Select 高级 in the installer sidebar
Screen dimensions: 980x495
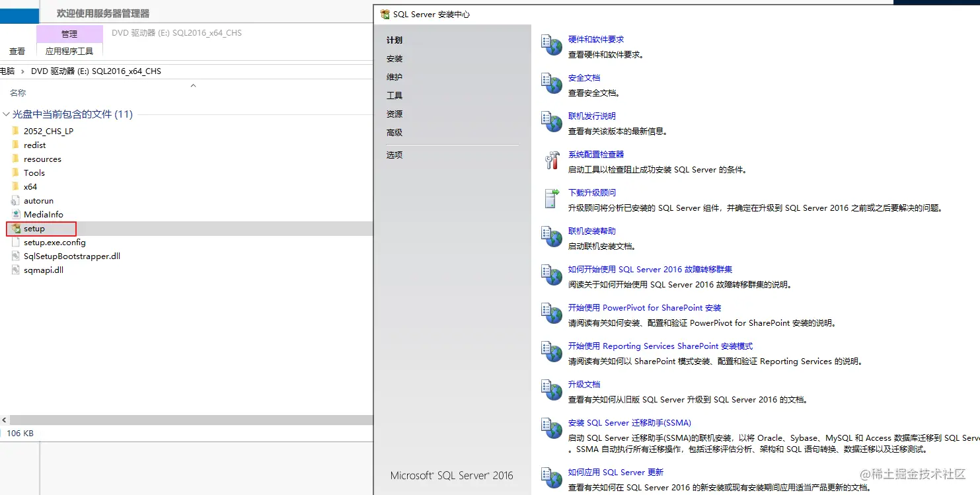[x=395, y=133]
